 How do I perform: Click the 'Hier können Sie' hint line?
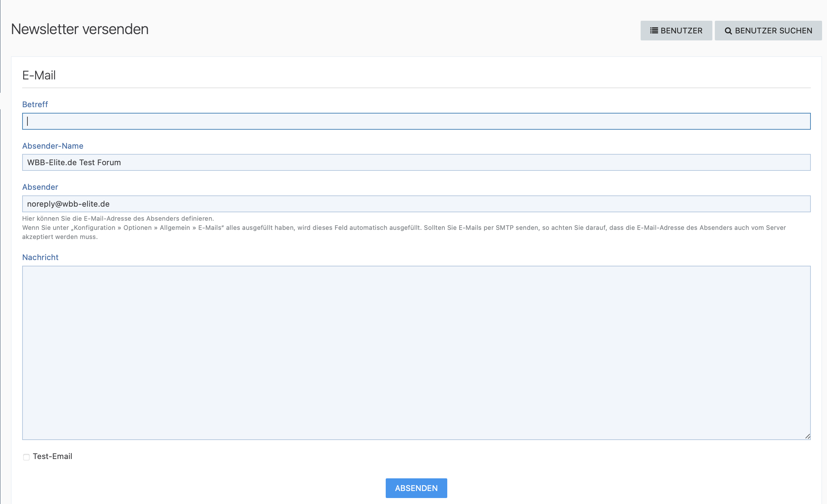coord(118,219)
